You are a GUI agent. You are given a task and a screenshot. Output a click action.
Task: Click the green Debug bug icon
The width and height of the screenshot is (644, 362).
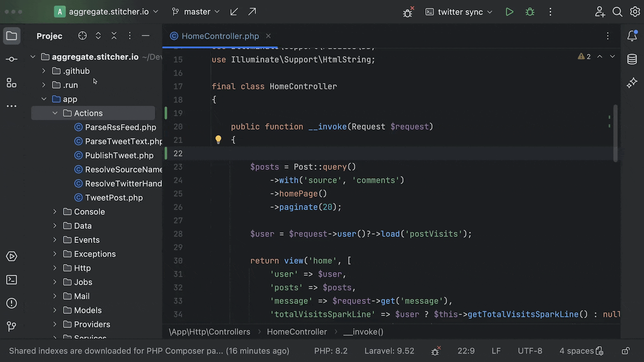(530, 12)
